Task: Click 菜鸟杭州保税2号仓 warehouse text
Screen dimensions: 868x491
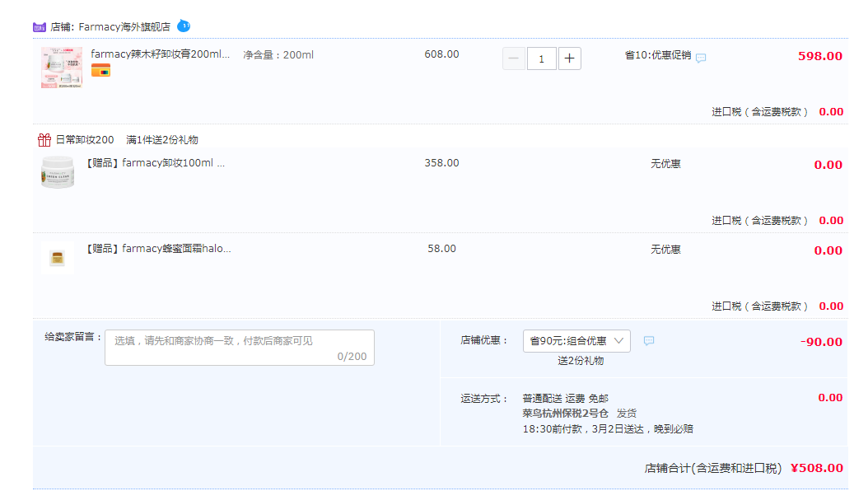Action: pyautogui.click(x=565, y=414)
